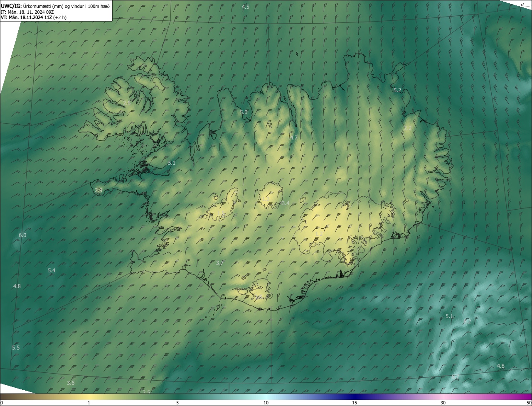Viewport: 532px width, 406px height.
Task: Click the 5.5 value label
Action: click(16, 347)
